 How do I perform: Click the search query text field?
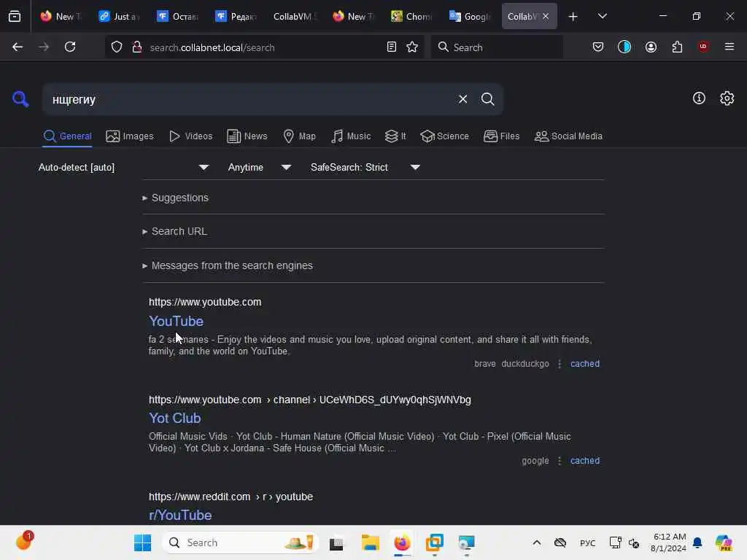(248, 99)
